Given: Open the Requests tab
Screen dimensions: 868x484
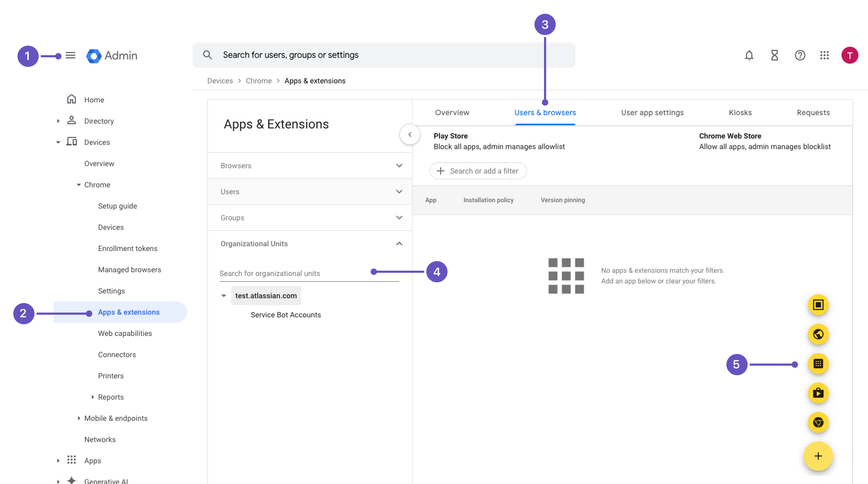Looking at the screenshot, I should 813,113.
